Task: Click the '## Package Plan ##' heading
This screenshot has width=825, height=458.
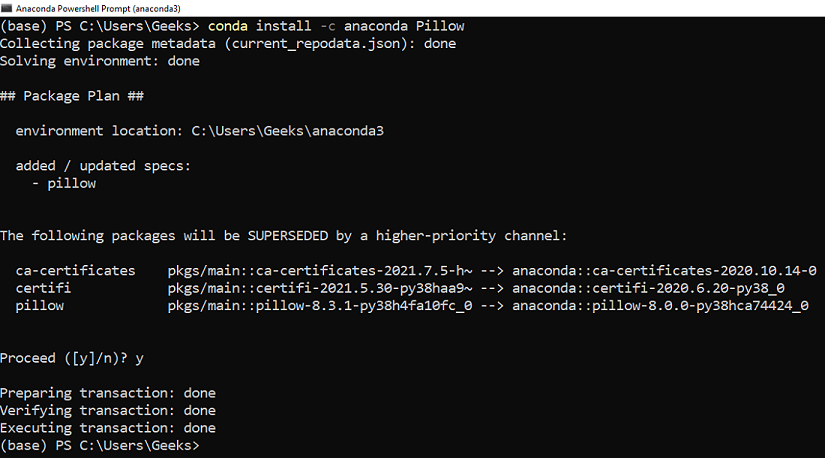Action: 72,96
